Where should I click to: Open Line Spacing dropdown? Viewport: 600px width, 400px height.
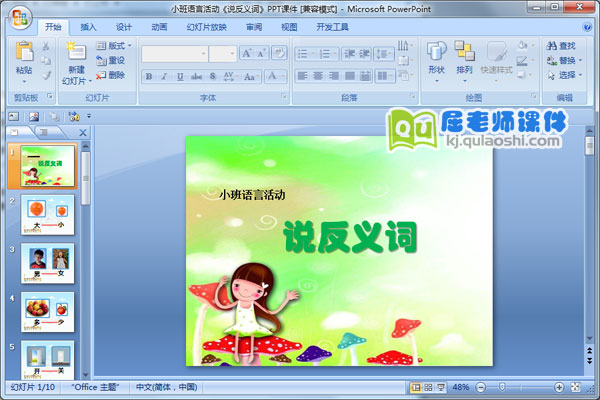384,54
